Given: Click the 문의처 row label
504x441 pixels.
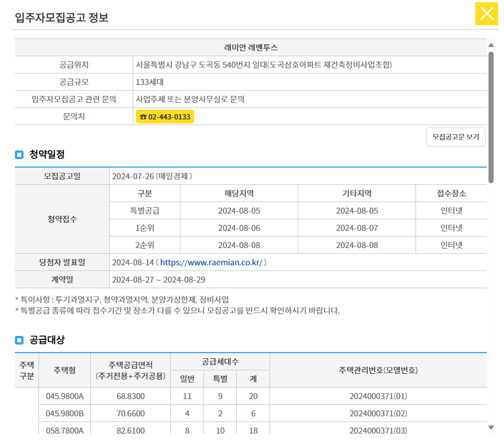Looking at the screenshot, I should point(74,117).
